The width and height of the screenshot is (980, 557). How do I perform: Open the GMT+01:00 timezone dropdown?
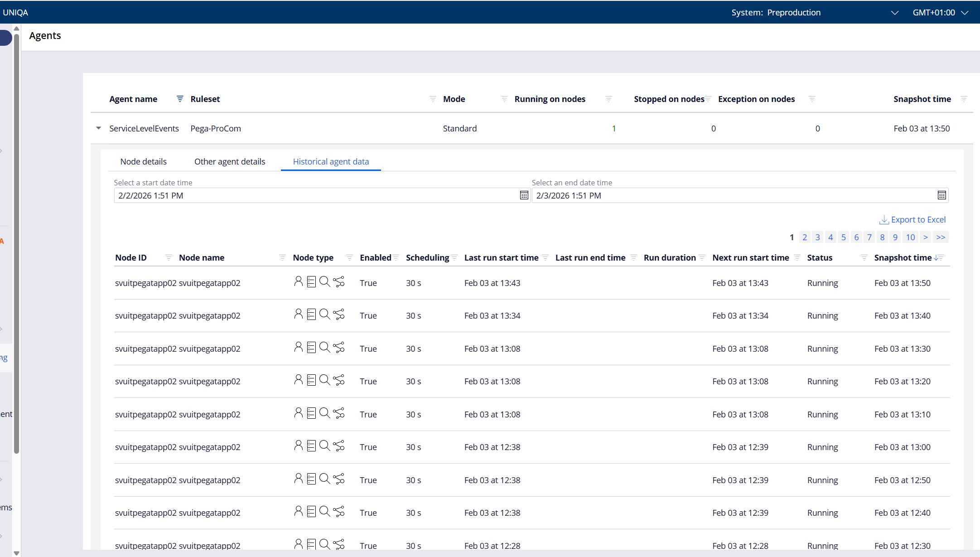tap(965, 13)
